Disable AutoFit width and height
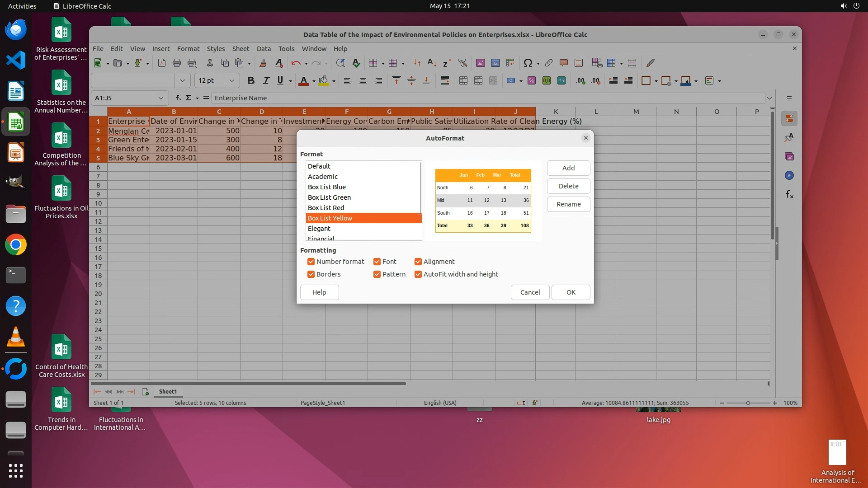 tap(418, 274)
